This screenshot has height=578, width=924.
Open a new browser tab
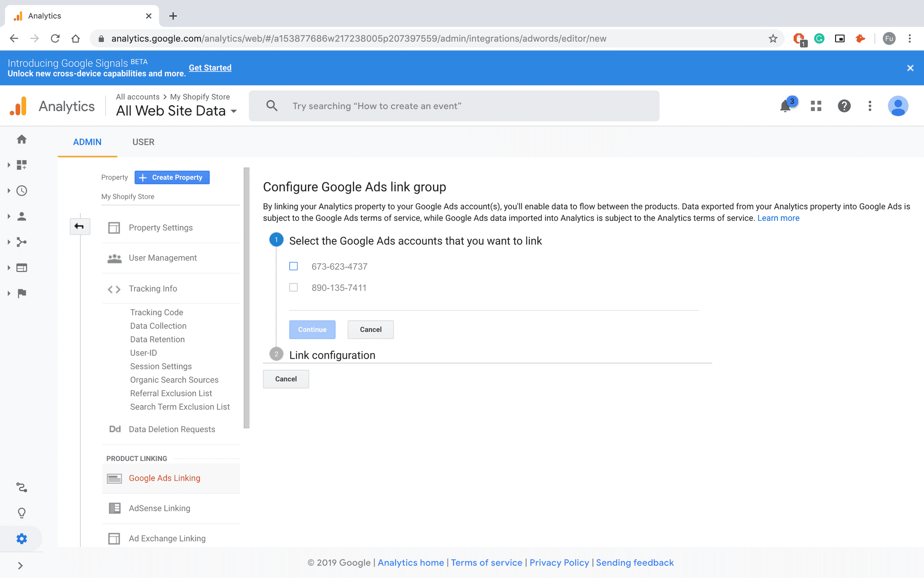173,16
